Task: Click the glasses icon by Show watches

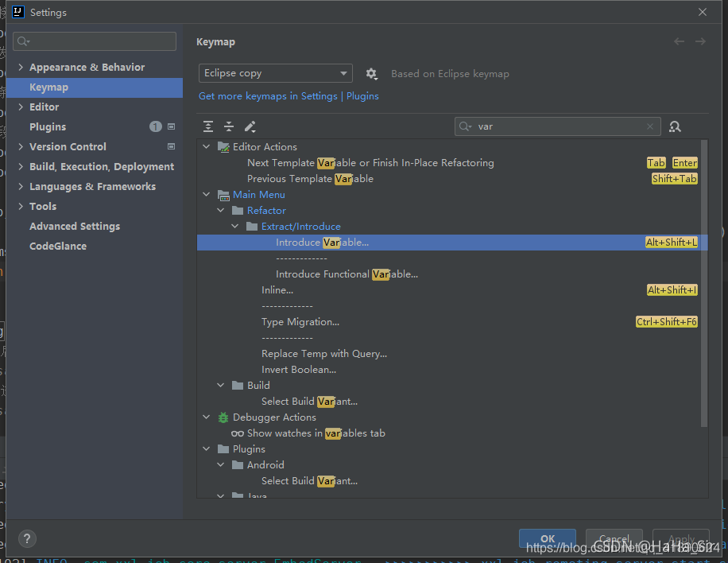Action: pos(238,433)
